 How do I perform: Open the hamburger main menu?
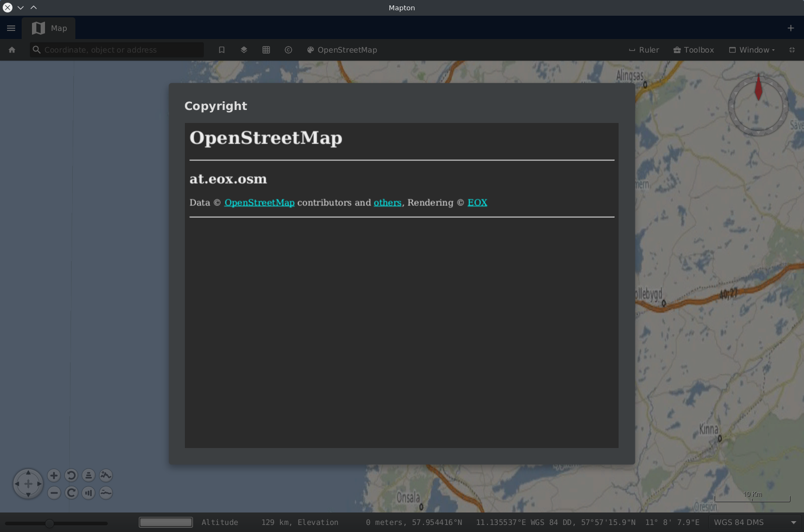click(11, 28)
